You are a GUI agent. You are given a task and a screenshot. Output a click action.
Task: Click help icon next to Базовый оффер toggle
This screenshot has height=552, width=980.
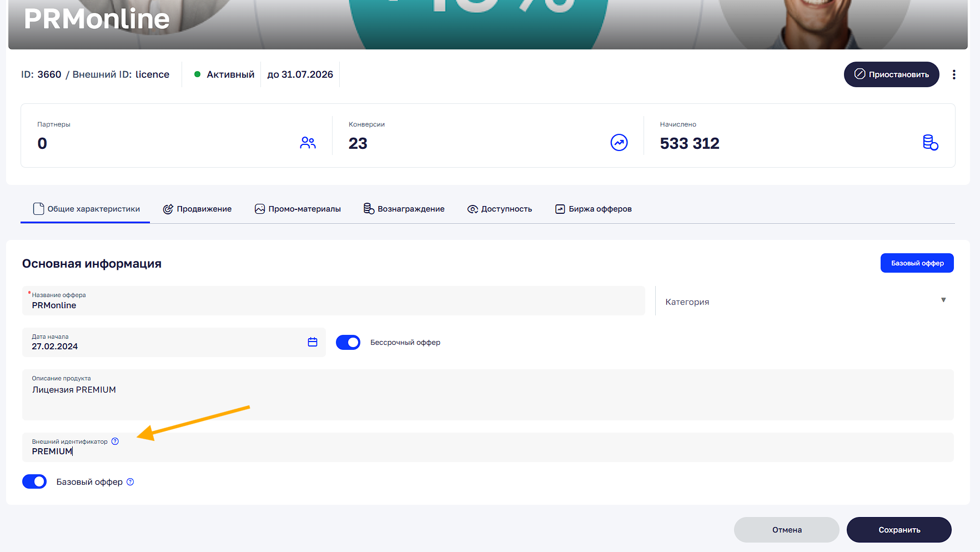click(x=130, y=482)
